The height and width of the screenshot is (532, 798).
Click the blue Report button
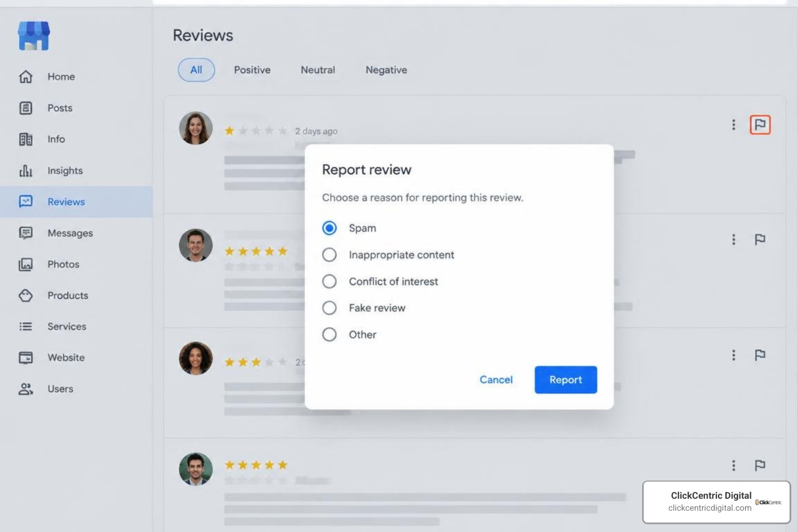[566, 380]
